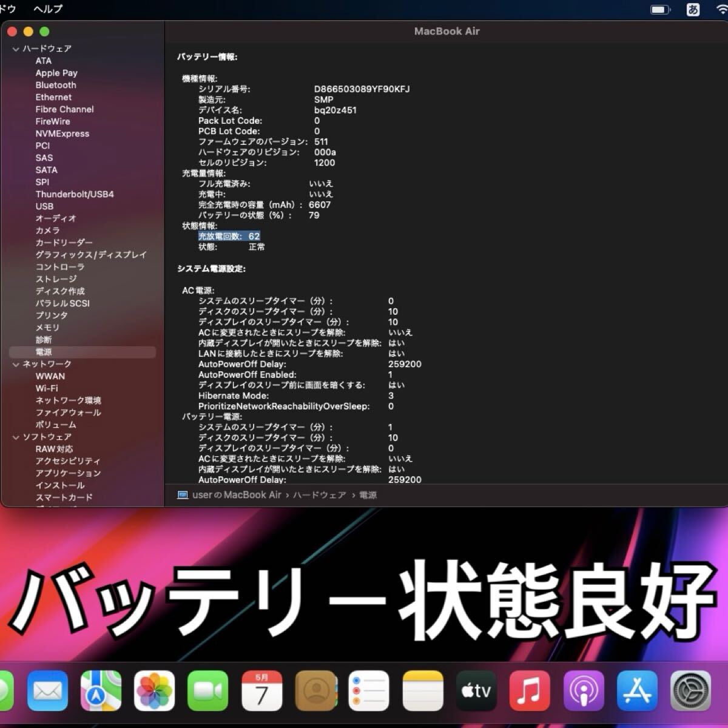Select 診断 in the sidebar
This screenshot has height=728, width=728.
(x=44, y=340)
